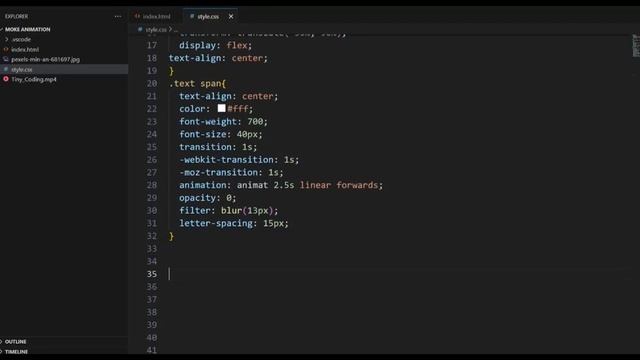Click the 'opacity: 0;' declaration

point(207,198)
